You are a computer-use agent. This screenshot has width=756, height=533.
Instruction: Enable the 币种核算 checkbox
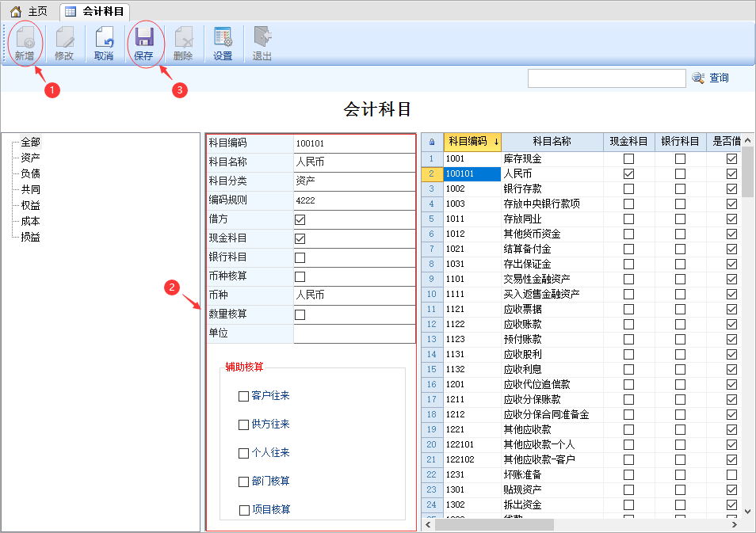tap(300, 276)
